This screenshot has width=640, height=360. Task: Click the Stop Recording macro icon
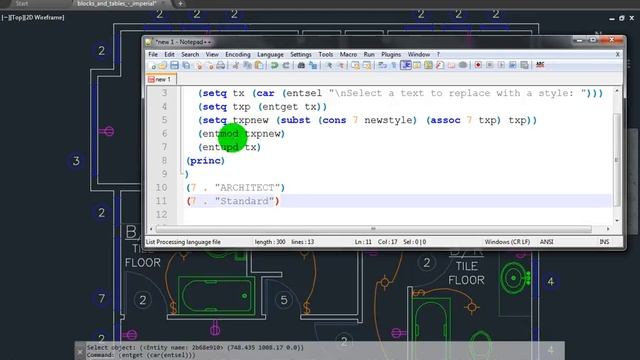490,65
